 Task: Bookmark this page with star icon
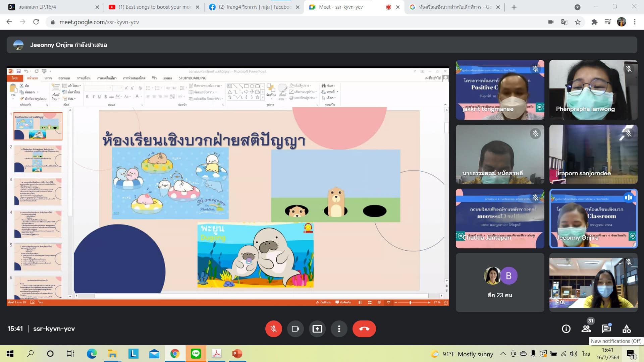(x=578, y=22)
